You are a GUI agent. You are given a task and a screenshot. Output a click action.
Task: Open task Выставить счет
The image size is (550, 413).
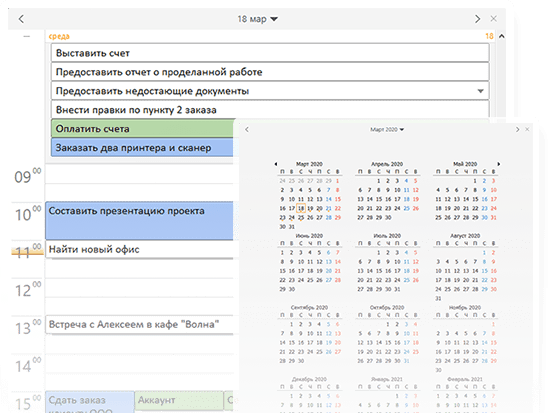(270, 53)
